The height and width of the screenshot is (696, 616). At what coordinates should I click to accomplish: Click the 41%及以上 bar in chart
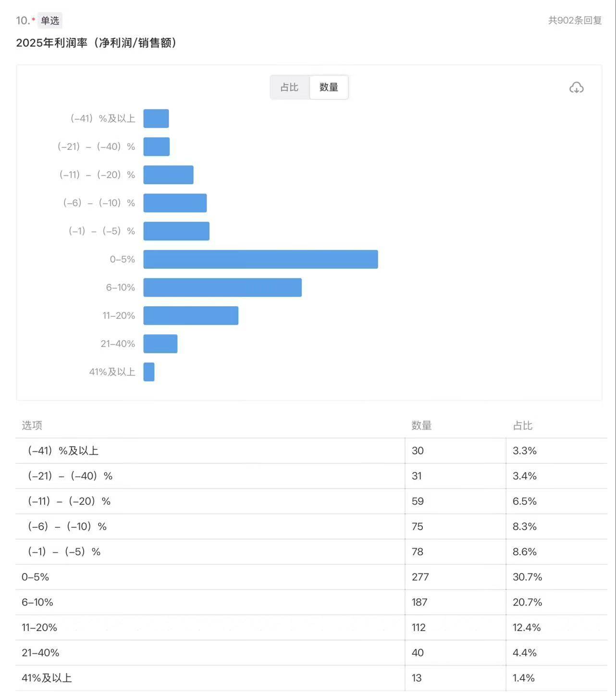tap(149, 372)
